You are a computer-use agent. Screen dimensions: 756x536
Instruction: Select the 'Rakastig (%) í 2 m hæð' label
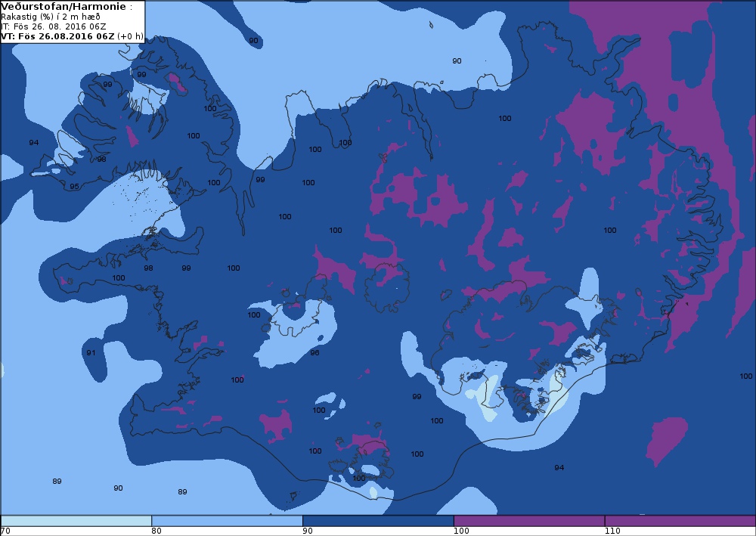coord(50,17)
